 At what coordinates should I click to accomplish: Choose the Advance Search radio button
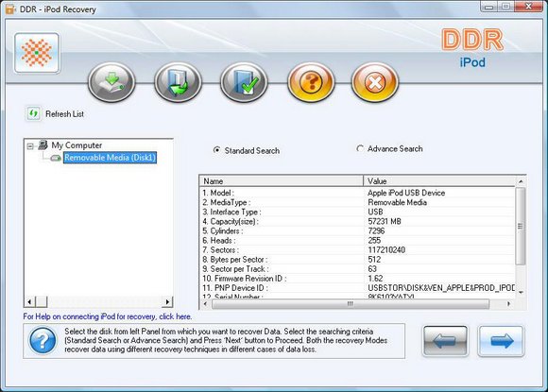[x=360, y=148]
